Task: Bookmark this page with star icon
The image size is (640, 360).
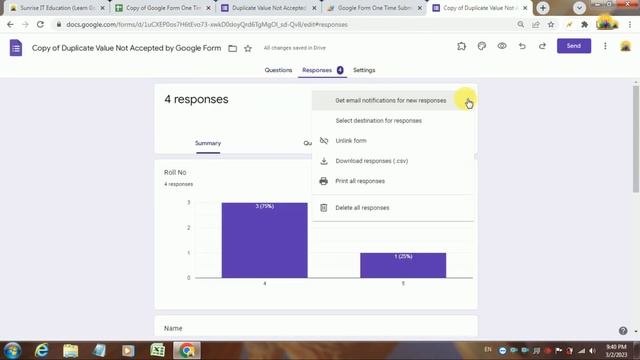Action: point(551,24)
